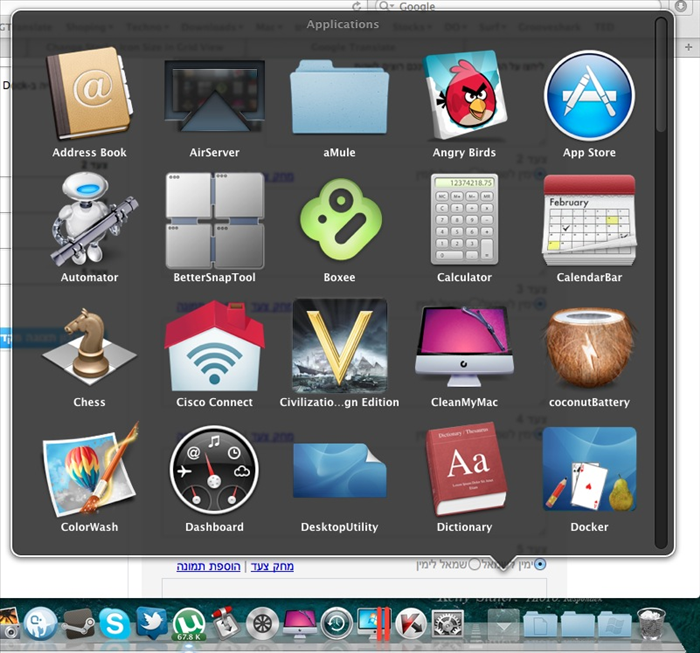This screenshot has height=653, width=700.
Task: Launch the Angry Birds game
Action: pyautogui.click(x=464, y=96)
